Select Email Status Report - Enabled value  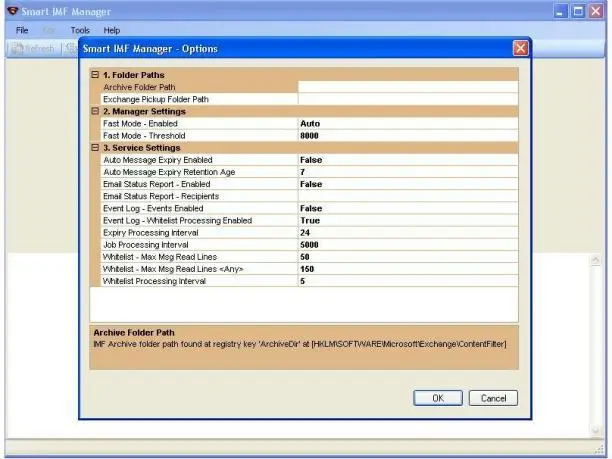(408, 184)
